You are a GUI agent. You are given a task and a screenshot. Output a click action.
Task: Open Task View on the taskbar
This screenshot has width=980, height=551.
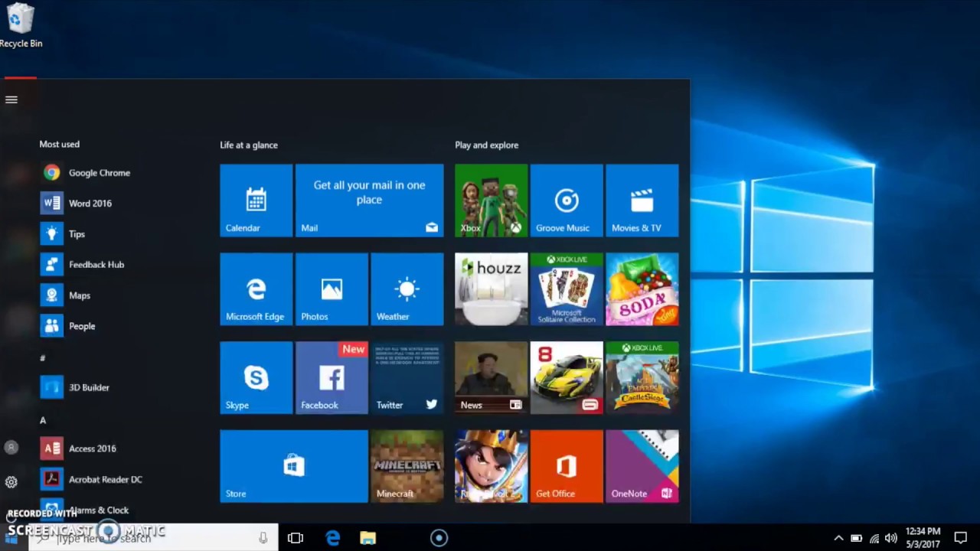click(x=296, y=538)
